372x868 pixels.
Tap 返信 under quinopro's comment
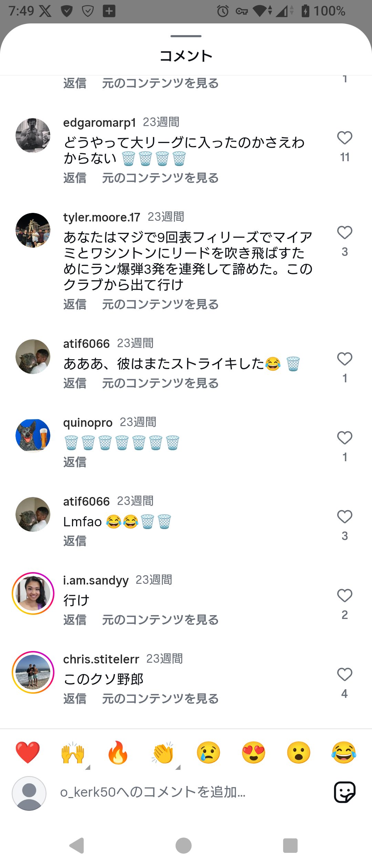click(x=75, y=462)
